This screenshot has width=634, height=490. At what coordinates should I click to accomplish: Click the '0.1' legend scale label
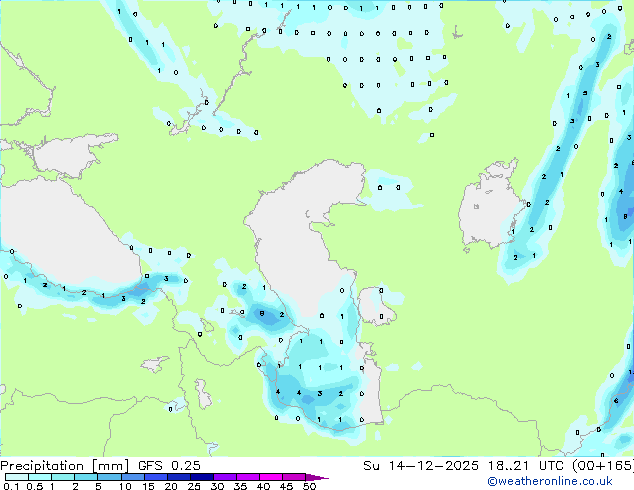tap(11, 486)
